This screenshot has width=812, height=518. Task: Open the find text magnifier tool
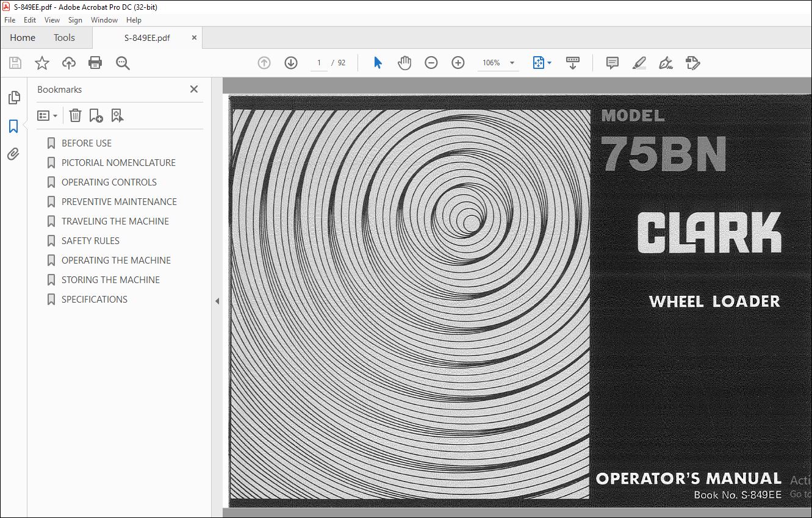[123, 63]
